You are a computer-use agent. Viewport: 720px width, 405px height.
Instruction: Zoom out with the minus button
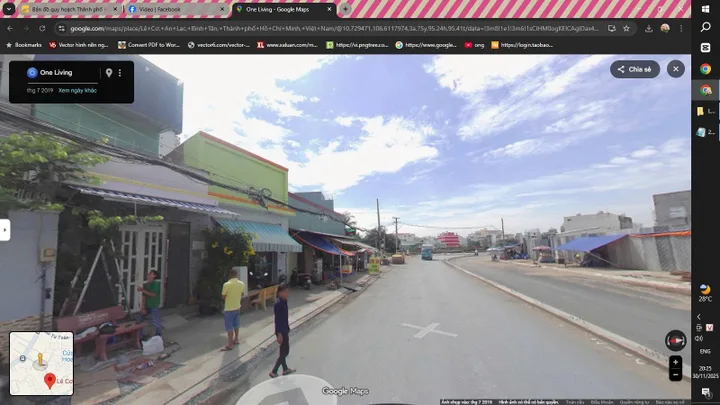[x=675, y=375]
